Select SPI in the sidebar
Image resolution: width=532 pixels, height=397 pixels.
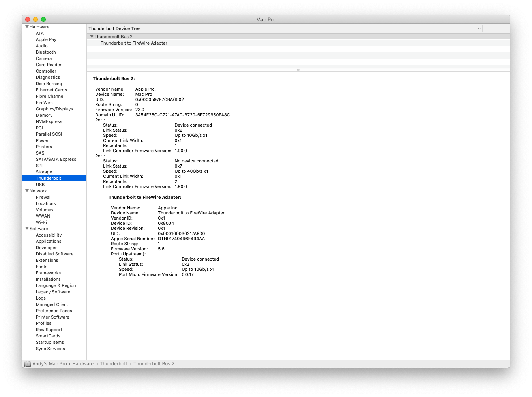click(39, 166)
